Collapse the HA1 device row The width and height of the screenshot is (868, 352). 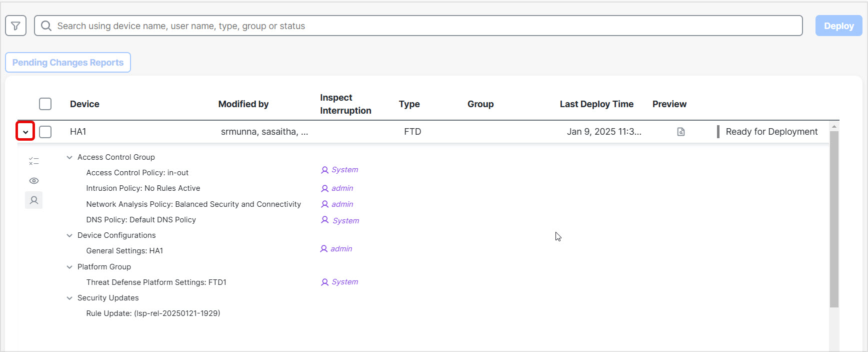click(25, 132)
